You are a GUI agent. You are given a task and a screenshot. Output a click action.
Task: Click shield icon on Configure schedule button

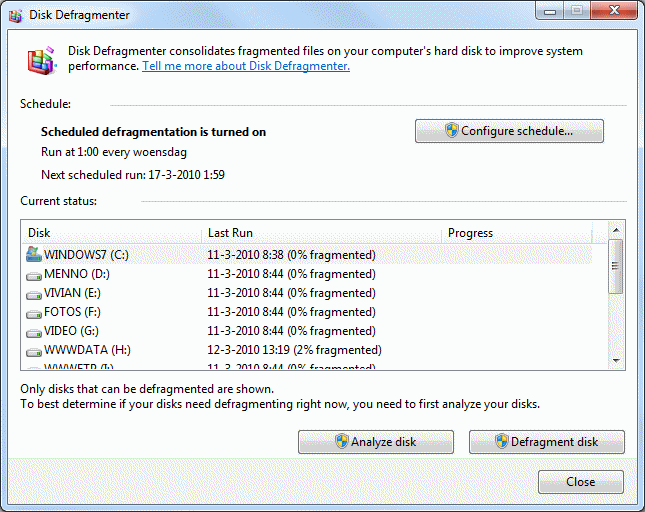(452, 131)
